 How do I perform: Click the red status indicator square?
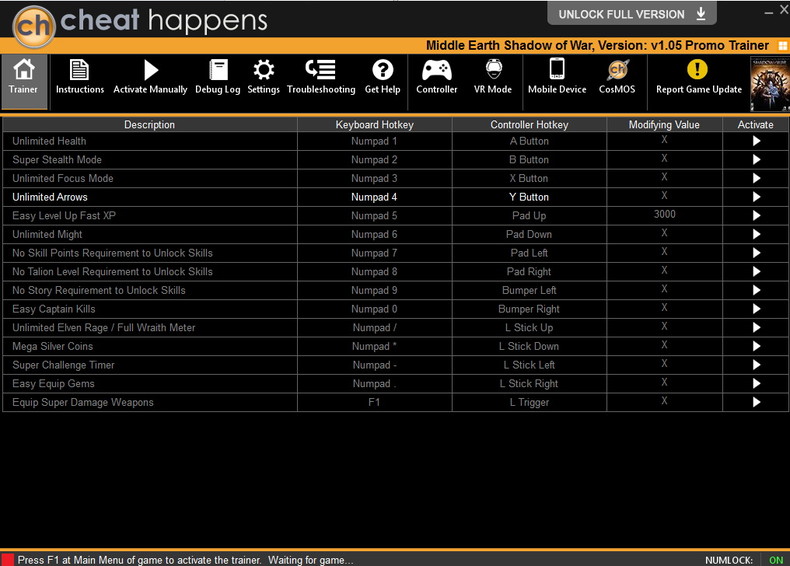pyautogui.click(x=7, y=559)
